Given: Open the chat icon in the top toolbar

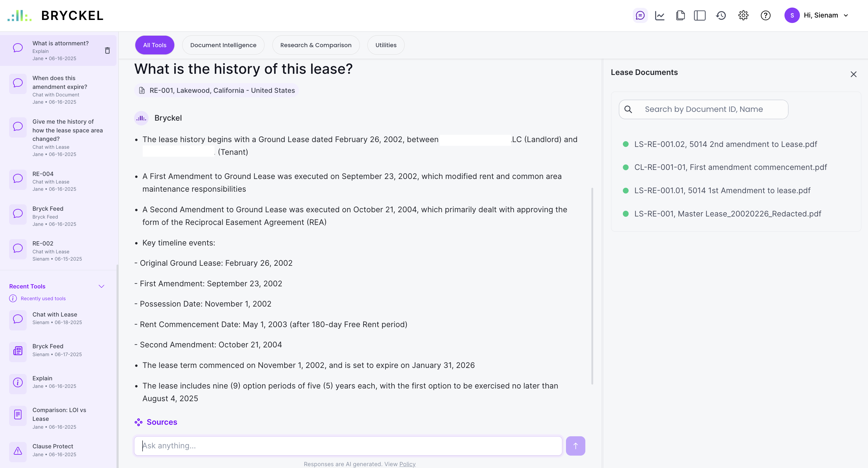Looking at the screenshot, I should click(640, 15).
